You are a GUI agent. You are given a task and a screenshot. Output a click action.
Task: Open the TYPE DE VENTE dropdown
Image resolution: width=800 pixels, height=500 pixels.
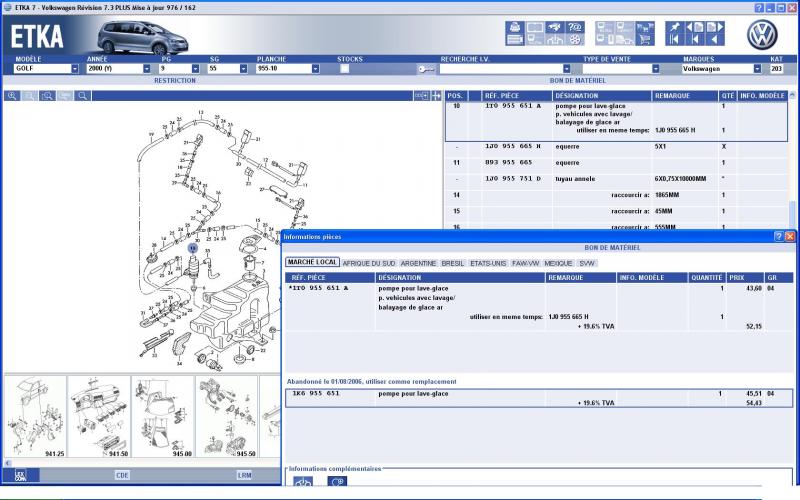coord(656,69)
